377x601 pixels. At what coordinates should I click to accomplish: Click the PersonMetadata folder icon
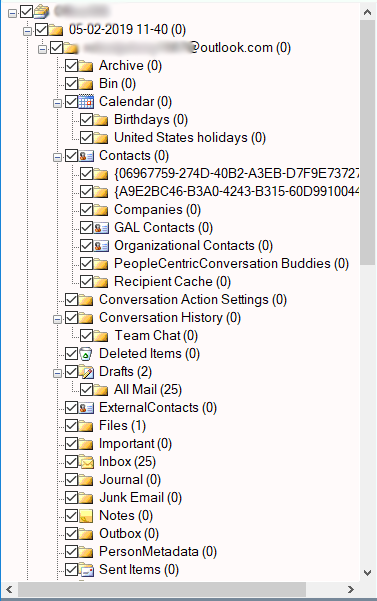tap(86, 552)
